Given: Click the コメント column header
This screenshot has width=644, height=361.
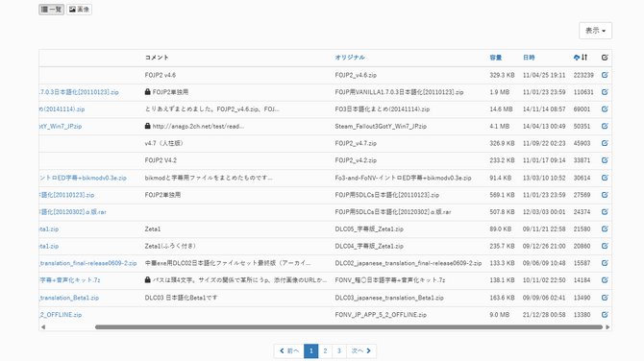Looking at the screenshot, I should (x=157, y=58).
